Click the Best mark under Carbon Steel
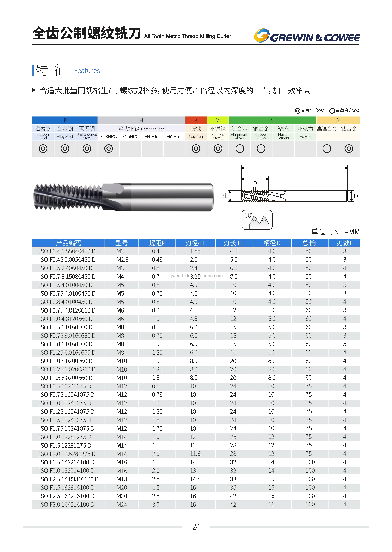This screenshot has height=552, width=392. (x=43, y=149)
